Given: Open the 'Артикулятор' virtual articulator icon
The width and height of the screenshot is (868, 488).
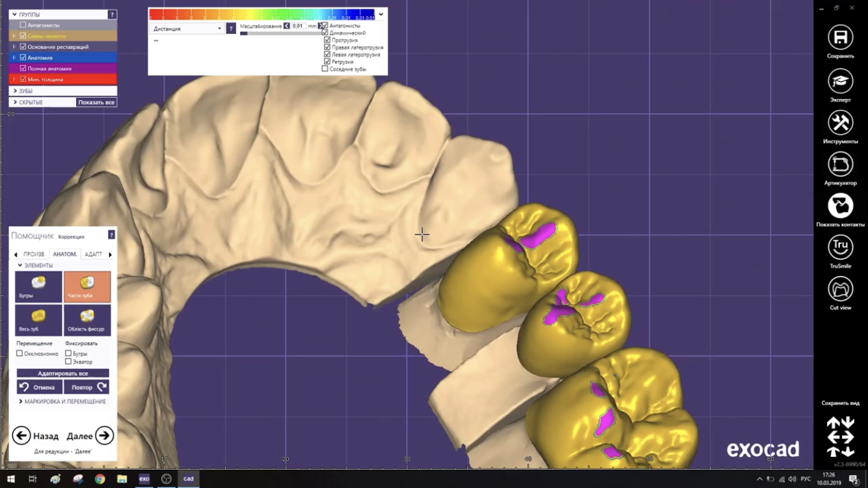Looking at the screenshot, I should [x=840, y=165].
